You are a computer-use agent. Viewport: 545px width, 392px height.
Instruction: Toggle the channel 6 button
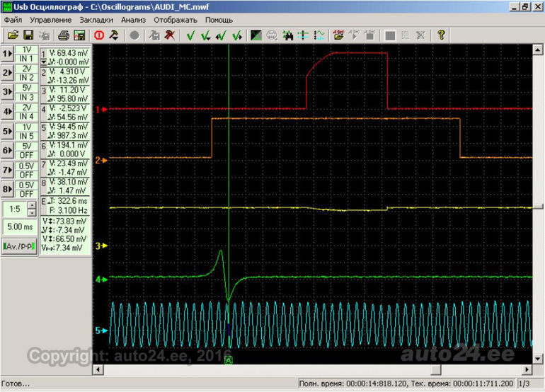[7, 151]
